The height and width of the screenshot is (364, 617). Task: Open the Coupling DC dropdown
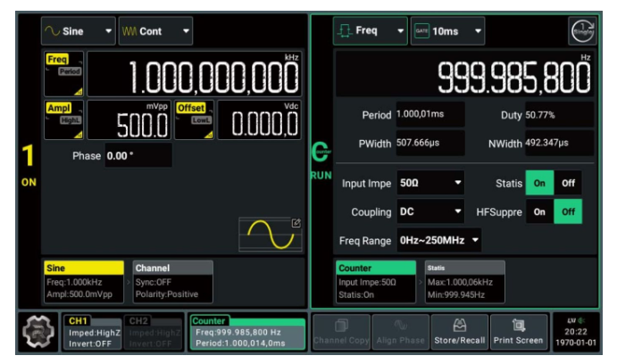click(430, 211)
